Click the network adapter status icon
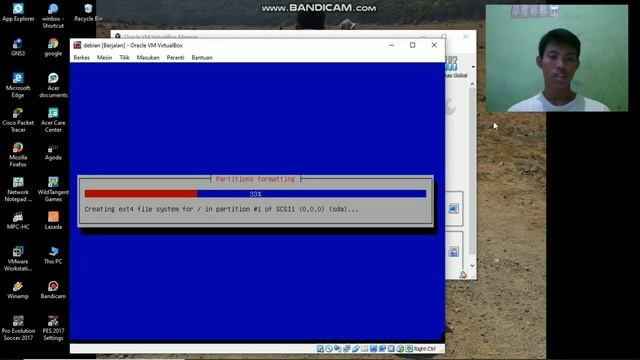This screenshot has height=360, width=640. pos(347,349)
